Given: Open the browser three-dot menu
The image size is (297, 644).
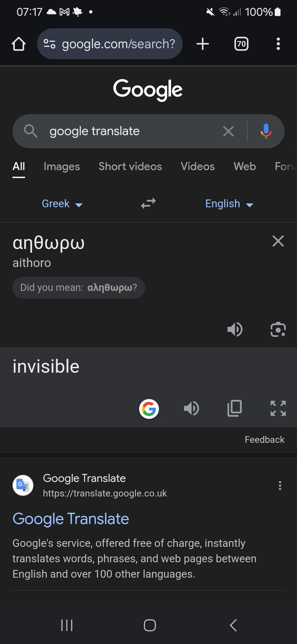Looking at the screenshot, I should click(x=278, y=44).
